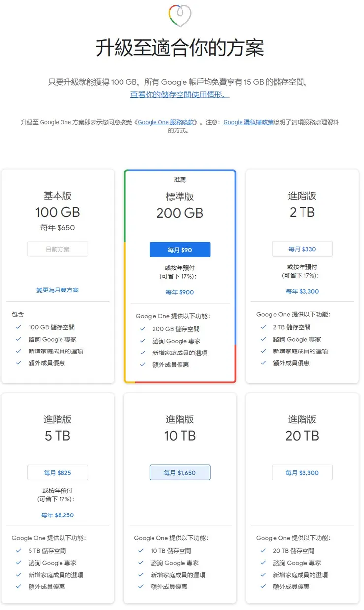Click the checkmark beside 5 TB 儲存空間

pos(19,551)
